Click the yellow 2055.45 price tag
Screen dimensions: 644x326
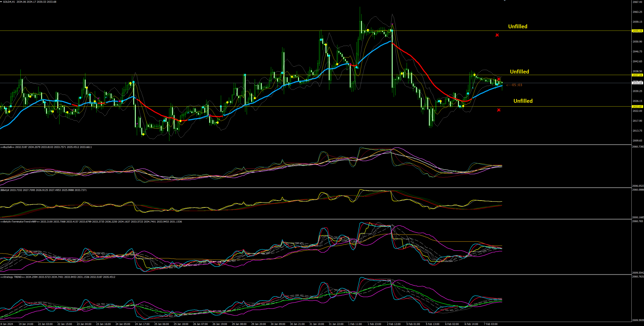(637, 31)
